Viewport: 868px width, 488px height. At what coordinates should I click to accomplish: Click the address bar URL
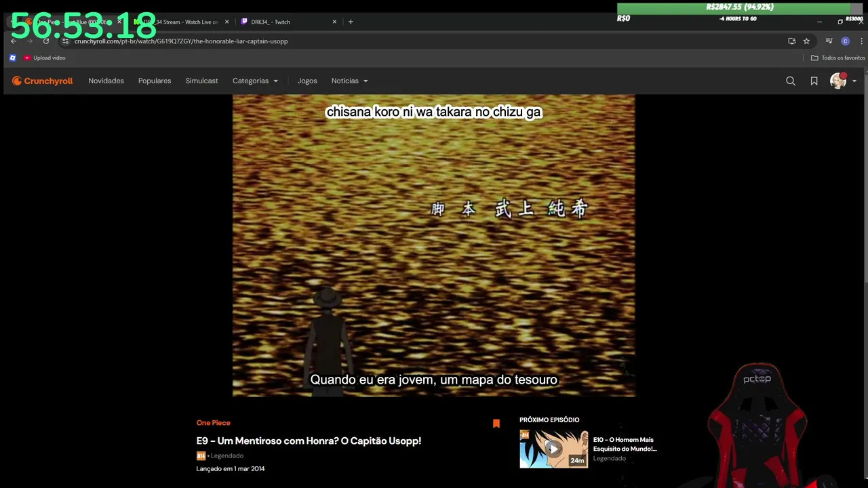click(181, 41)
